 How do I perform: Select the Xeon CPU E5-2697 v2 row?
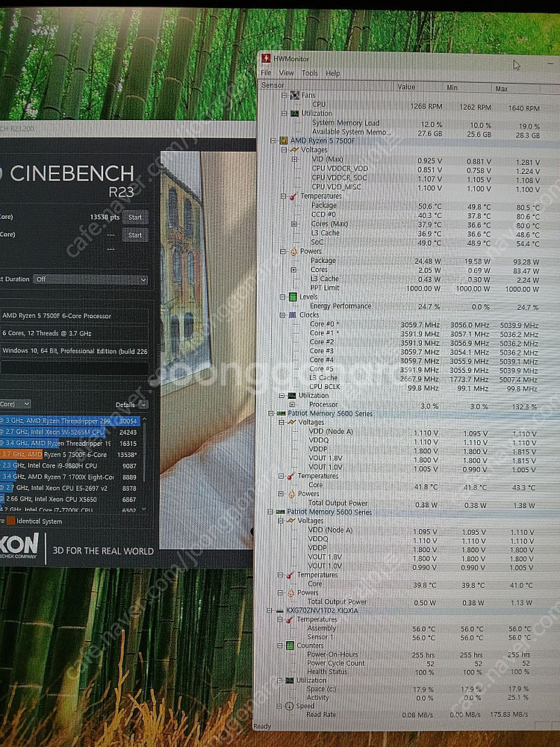70,489
